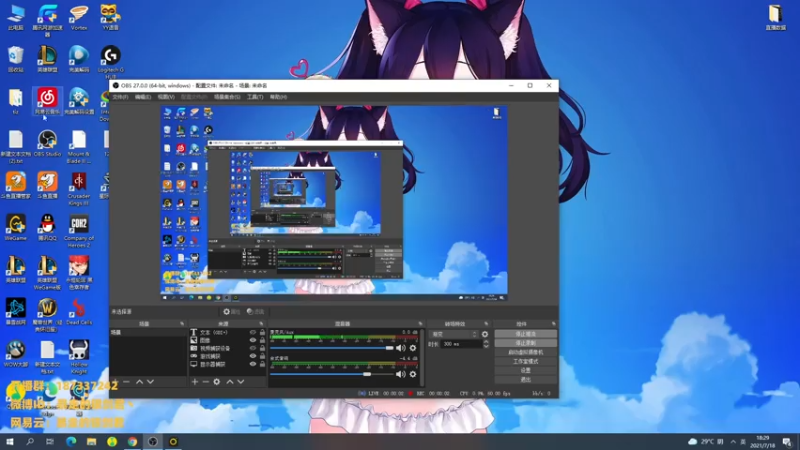Pop out the Audio Mixer dock
This screenshot has width=800, height=450.
[420, 323]
